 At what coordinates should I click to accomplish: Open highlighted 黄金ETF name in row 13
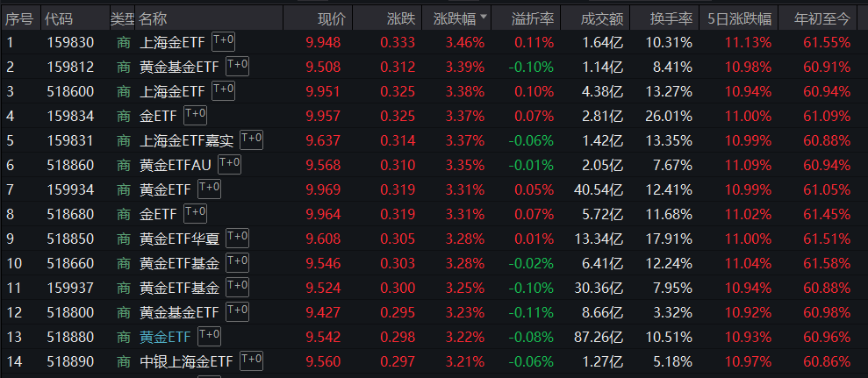click(165, 335)
